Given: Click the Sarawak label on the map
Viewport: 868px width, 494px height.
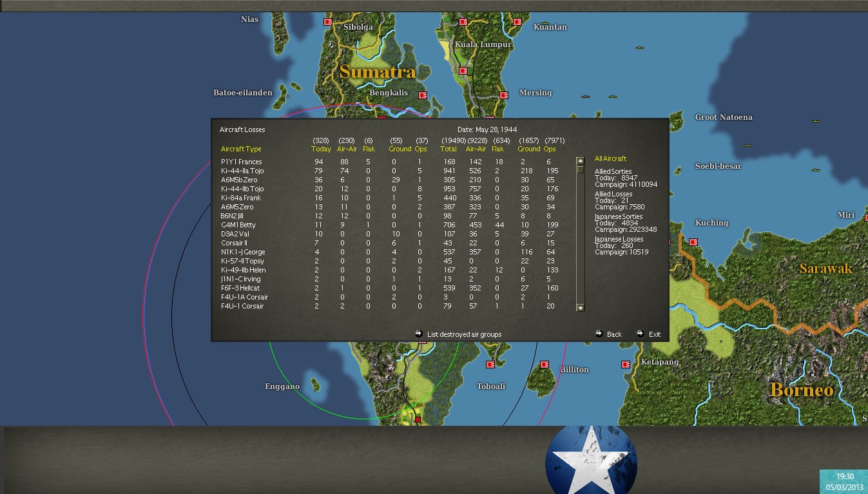Looking at the screenshot, I should [x=826, y=269].
